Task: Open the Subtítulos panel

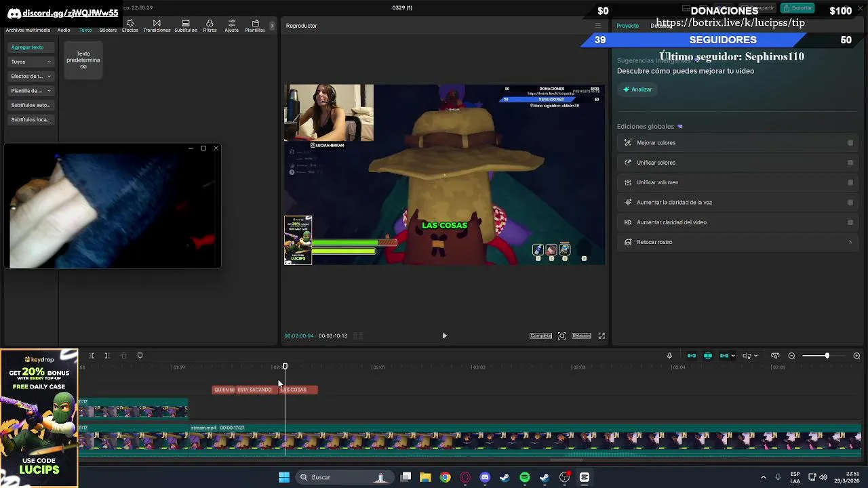Action: (185, 26)
